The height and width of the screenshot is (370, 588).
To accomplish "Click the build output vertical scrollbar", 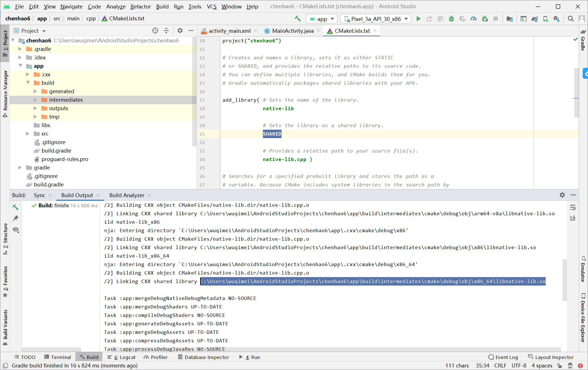I will point(564,280).
